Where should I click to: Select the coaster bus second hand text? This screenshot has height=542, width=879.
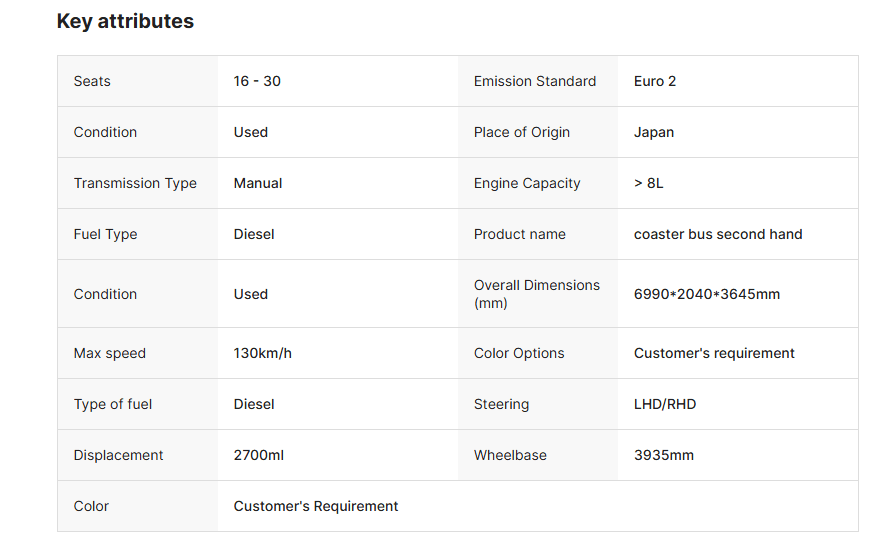(x=718, y=234)
